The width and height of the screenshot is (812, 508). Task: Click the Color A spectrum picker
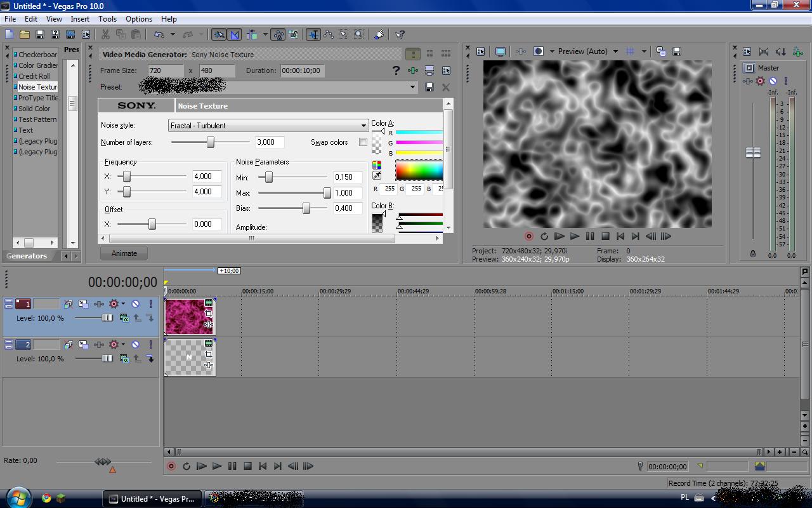(x=419, y=170)
